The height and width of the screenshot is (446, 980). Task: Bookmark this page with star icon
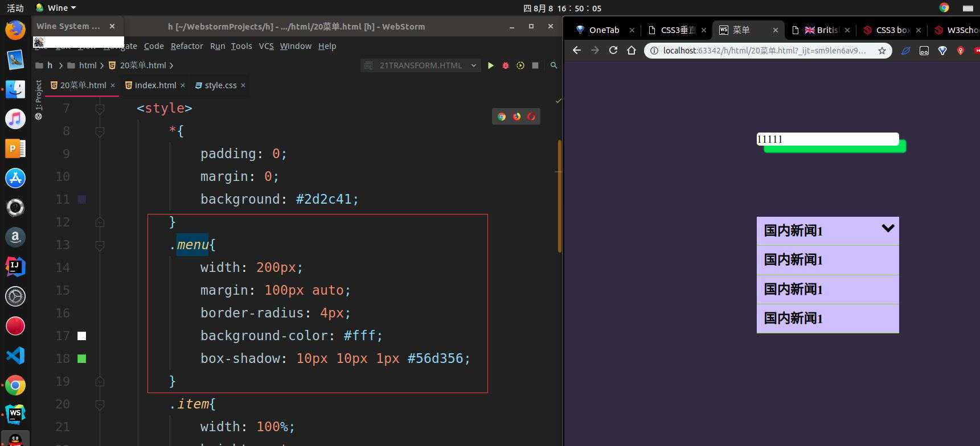[x=882, y=51]
